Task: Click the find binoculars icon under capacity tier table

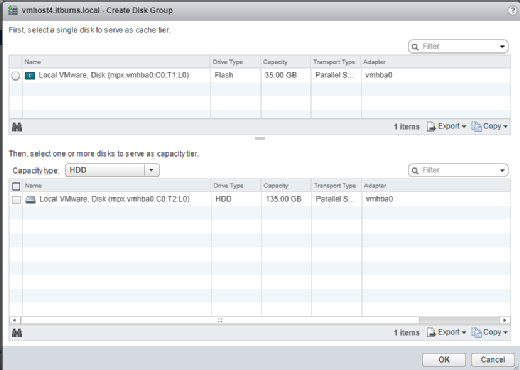Action: click(17, 333)
